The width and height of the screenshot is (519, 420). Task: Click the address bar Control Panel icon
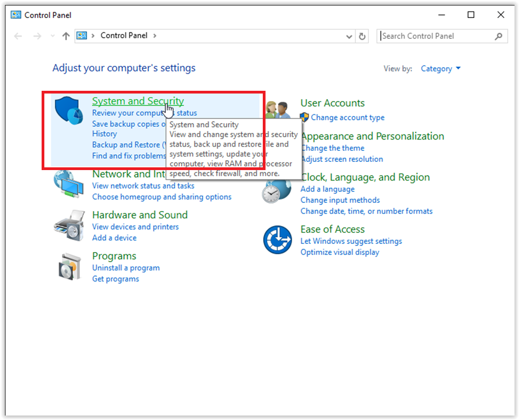pyautogui.click(x=82, y=36)
